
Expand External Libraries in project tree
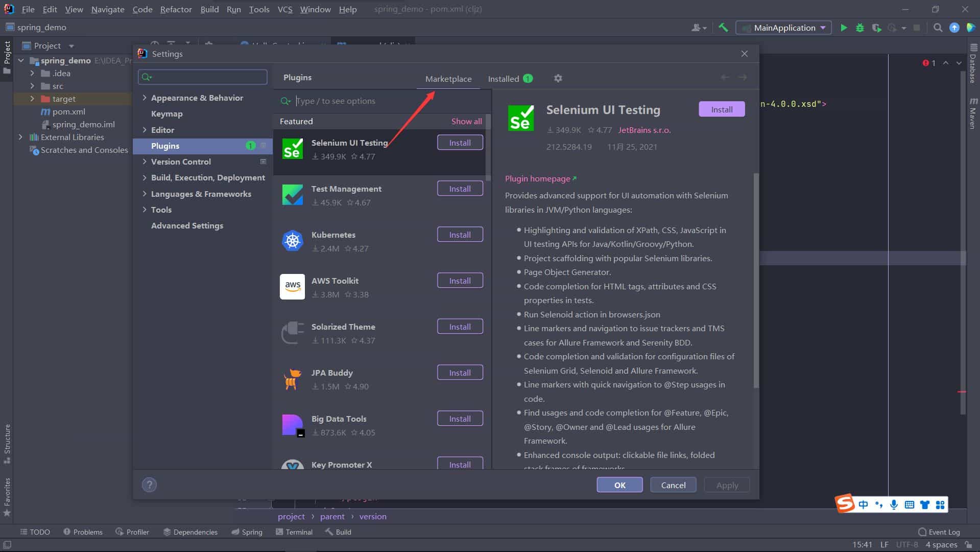click(x=20, y=137)
